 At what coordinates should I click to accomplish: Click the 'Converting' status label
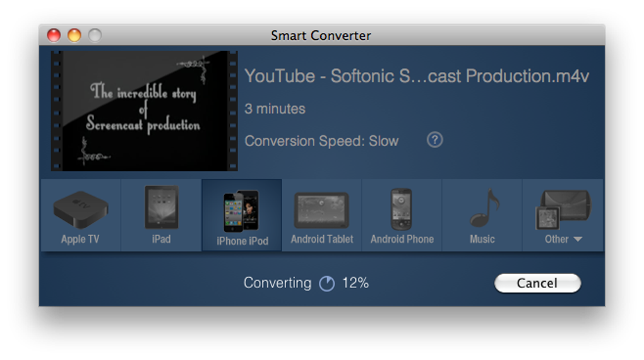pos(277,283)
